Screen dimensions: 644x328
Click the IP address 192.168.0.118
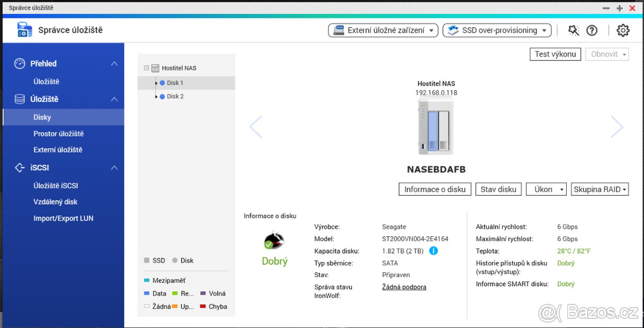436,93
